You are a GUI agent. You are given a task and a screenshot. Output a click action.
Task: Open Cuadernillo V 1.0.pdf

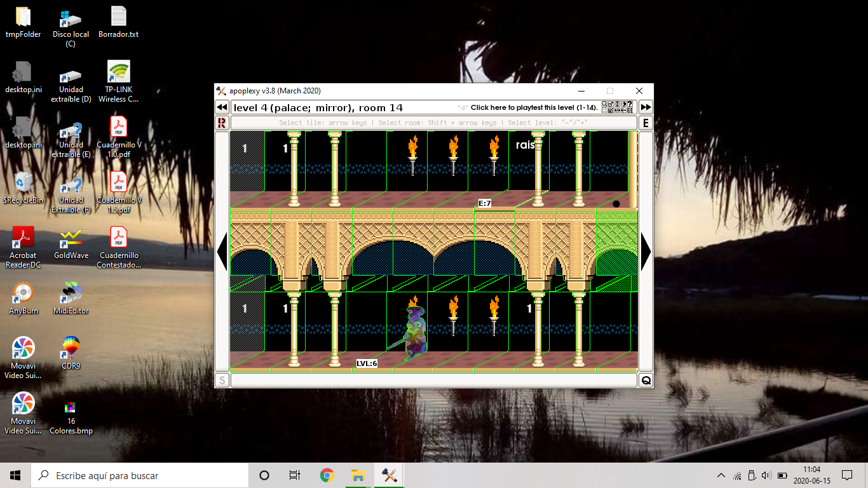click(x=119, y=138)
